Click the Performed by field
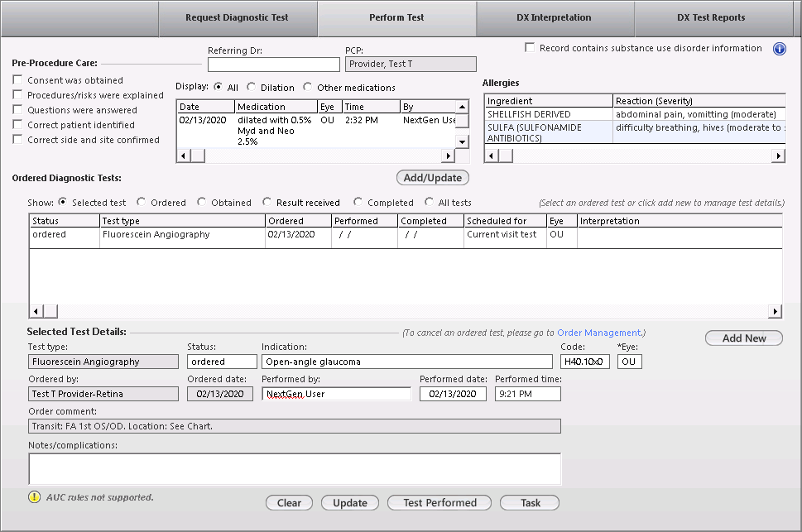This screenshot has width=802, height=532. 337,394
